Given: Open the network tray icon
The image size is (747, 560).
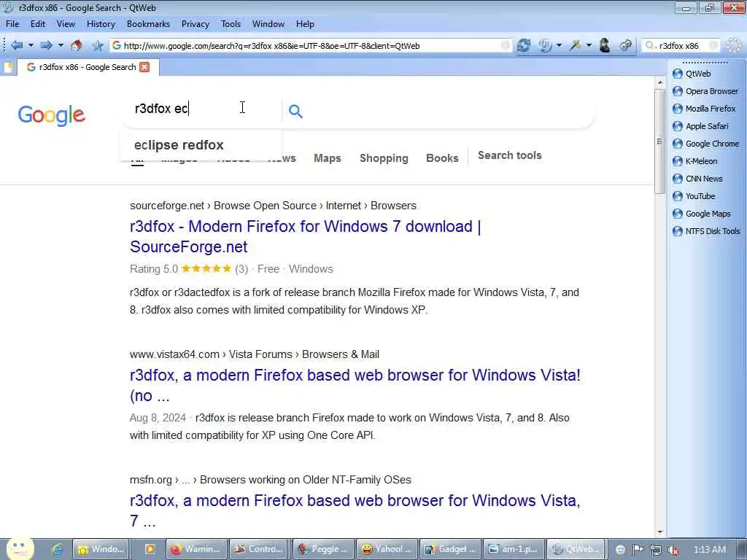Looking at the screenshot, I should pos(656,550).
